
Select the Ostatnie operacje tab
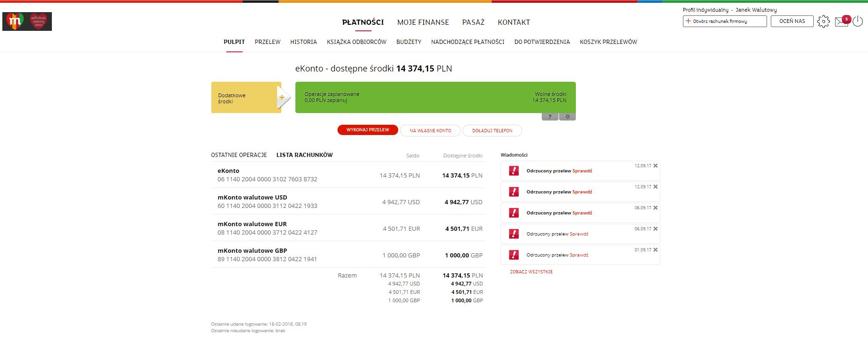point(239,155)
